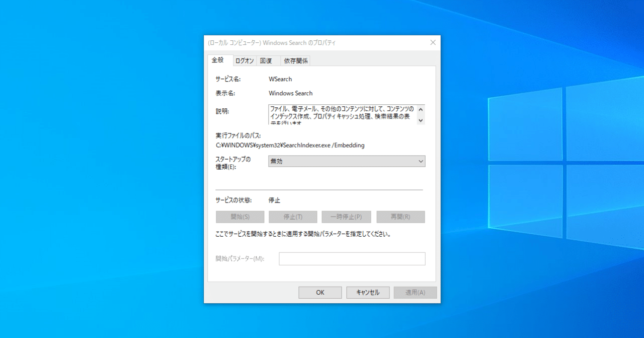
Task: Close the Windows Search properties dialog
Action: click(x=433, y=43)
